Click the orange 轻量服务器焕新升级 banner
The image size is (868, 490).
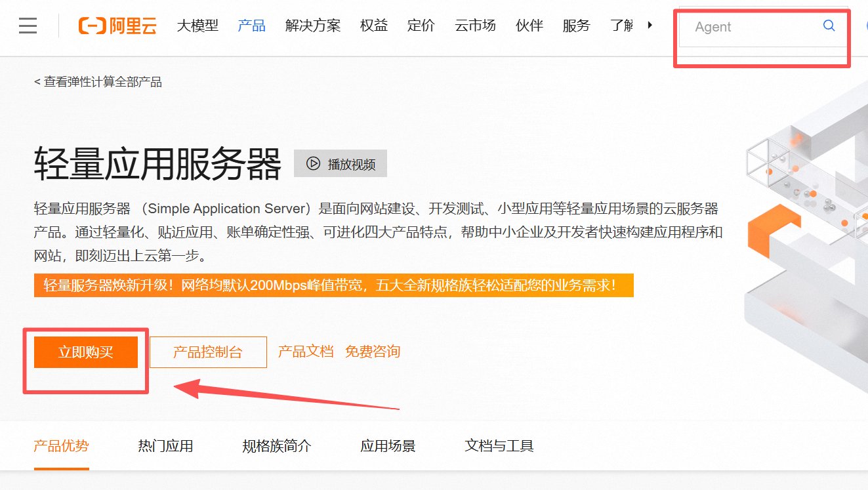[334, 285]
